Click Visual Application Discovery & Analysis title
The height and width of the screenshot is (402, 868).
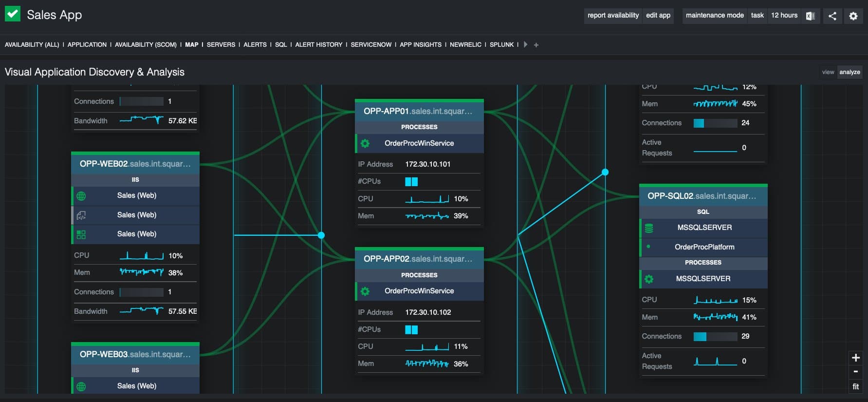[94, 72]
